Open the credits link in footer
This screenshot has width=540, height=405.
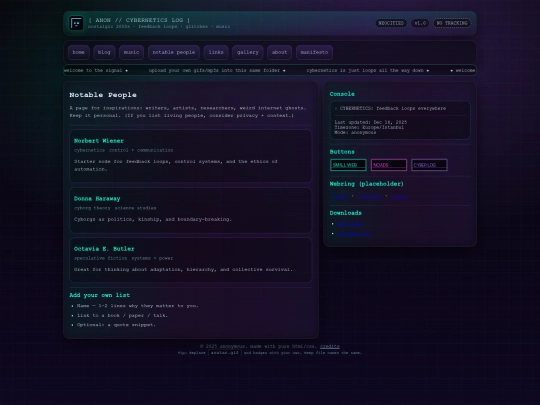330,346
